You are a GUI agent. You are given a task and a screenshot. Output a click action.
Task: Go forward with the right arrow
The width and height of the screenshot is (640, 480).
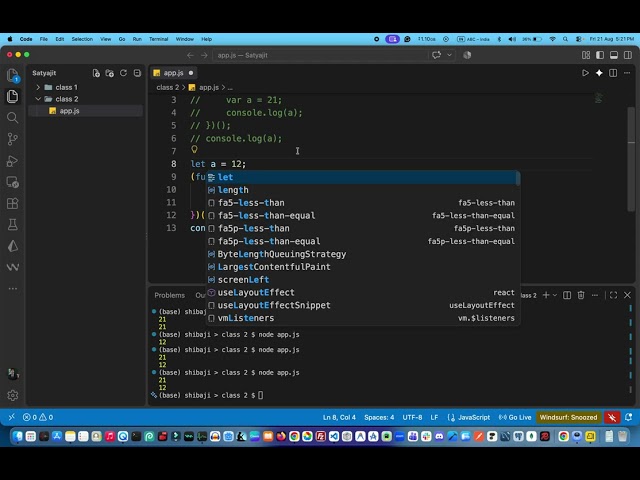click(204, 55)
